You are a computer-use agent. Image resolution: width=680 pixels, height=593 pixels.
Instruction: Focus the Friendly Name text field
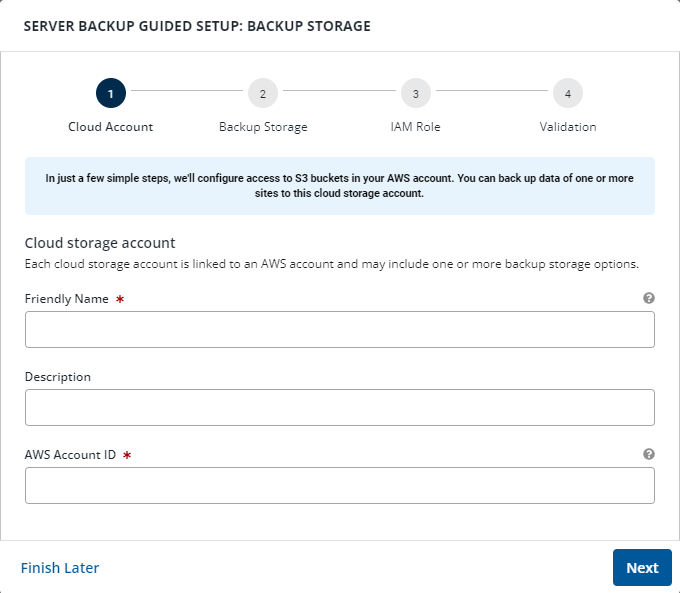click(339, 329)
